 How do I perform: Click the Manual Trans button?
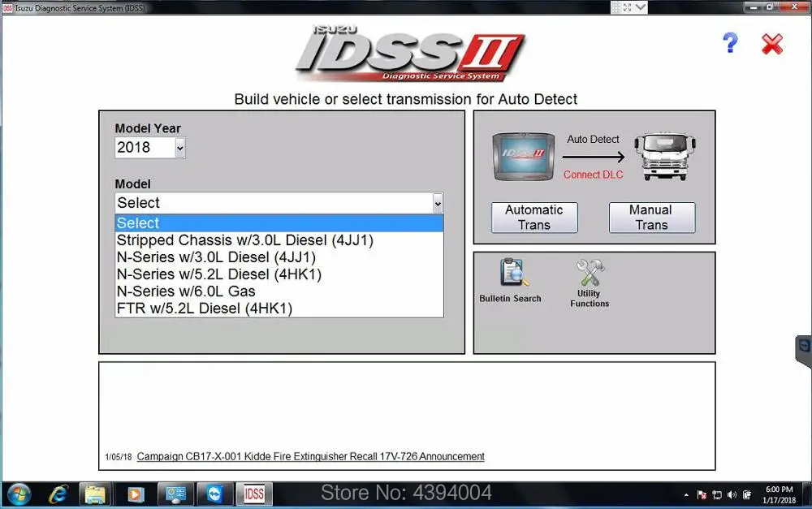click(651, 218)
